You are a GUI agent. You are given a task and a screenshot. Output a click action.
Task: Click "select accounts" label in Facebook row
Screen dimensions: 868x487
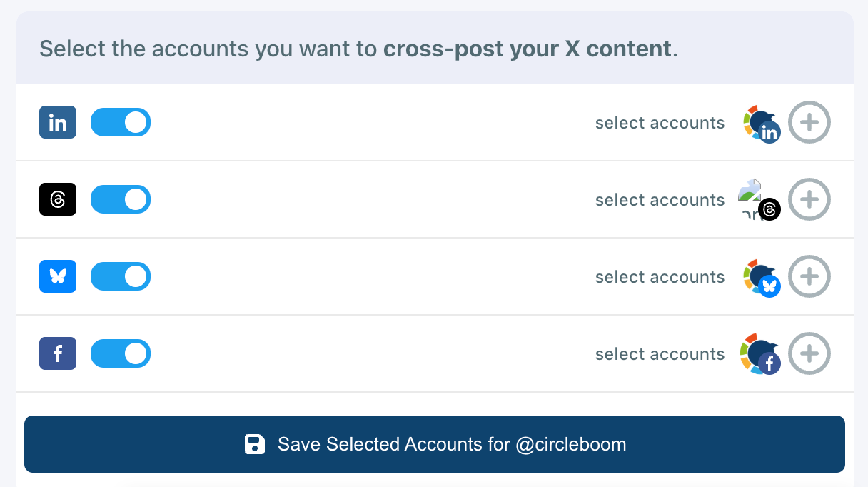click(660, 354)
